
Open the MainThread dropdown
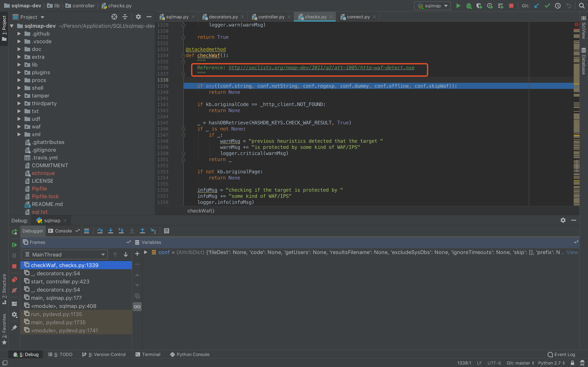click(x=65, y=254)
